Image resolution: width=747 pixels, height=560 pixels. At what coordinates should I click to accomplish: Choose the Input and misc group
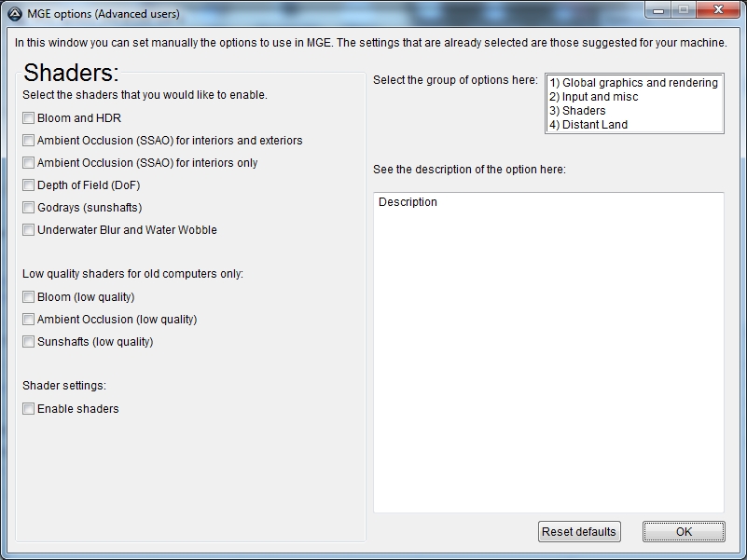coord(593,97)
